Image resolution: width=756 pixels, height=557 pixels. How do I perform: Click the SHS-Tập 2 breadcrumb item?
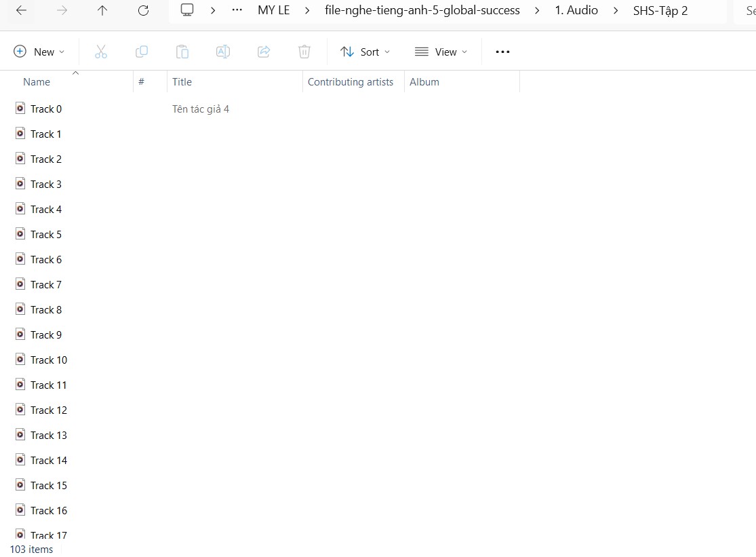point(660,10)
